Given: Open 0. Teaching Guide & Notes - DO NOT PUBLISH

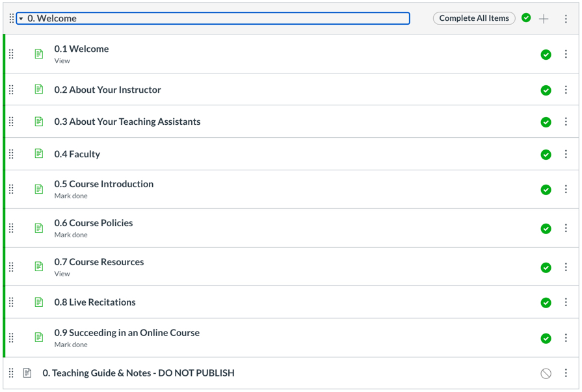Looking at the screenshot, I should [x=139, y=373].
